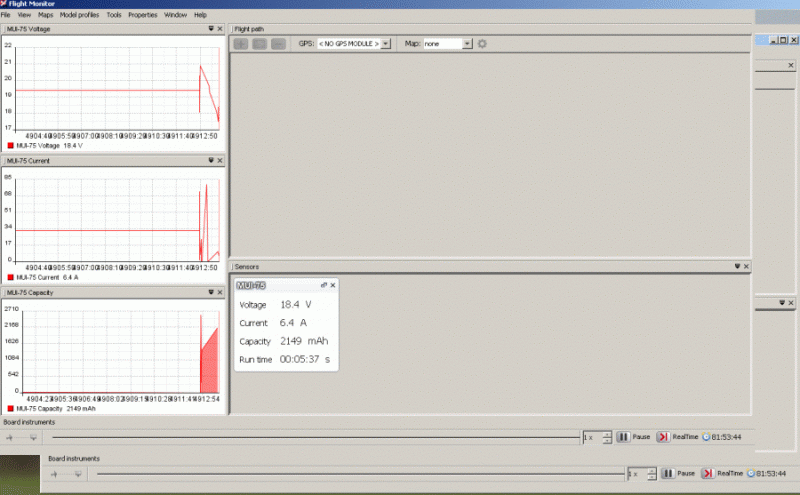Restore the inner window on the right
The image size is (800, 495).
(x=784, y=40)
